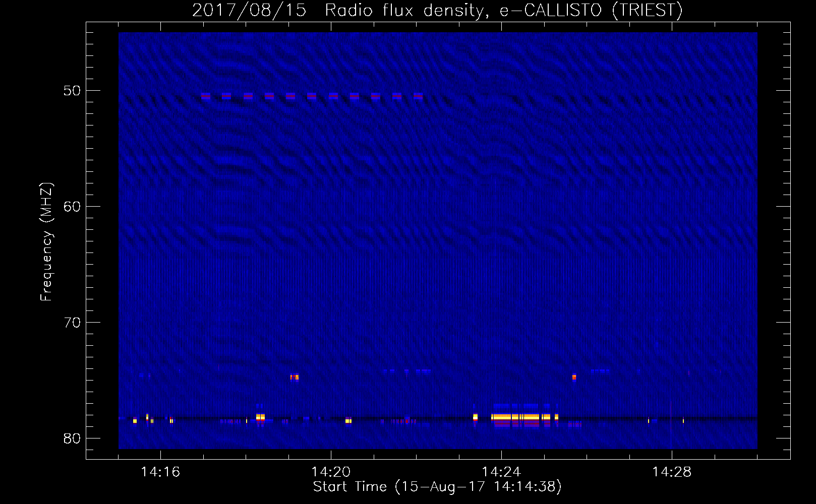Click the 14:20 time tick label

click(331, 472)
